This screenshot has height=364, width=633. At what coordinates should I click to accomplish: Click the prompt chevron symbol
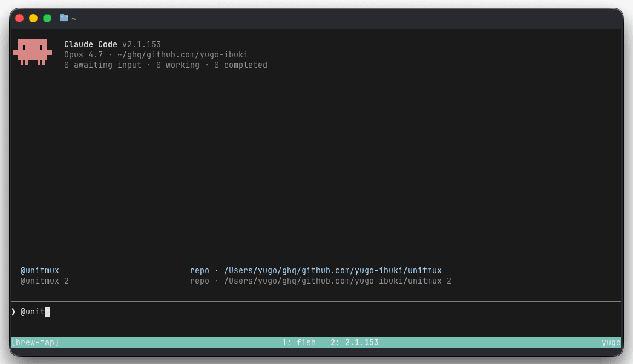pyautogui.click(x=13, y=311)
